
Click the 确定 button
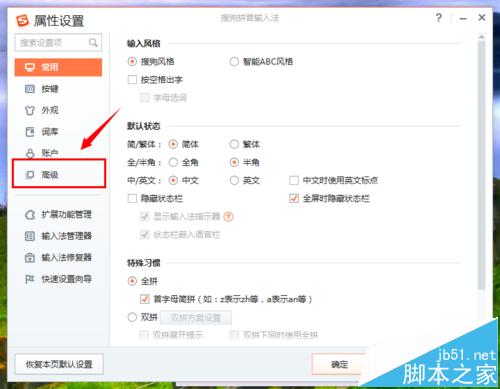(x=339, y=364)
